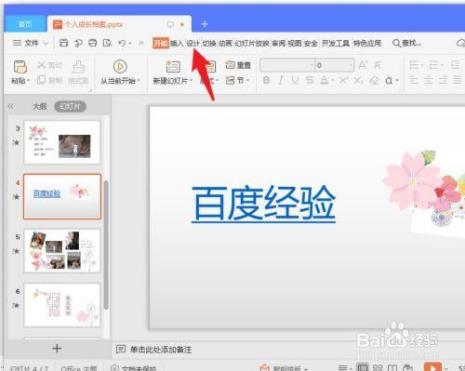Select the 设计 (Design) ribbon tab
The height and width of the screenshot is (371, 465).
pyautogui.click(x=193, y=43)
